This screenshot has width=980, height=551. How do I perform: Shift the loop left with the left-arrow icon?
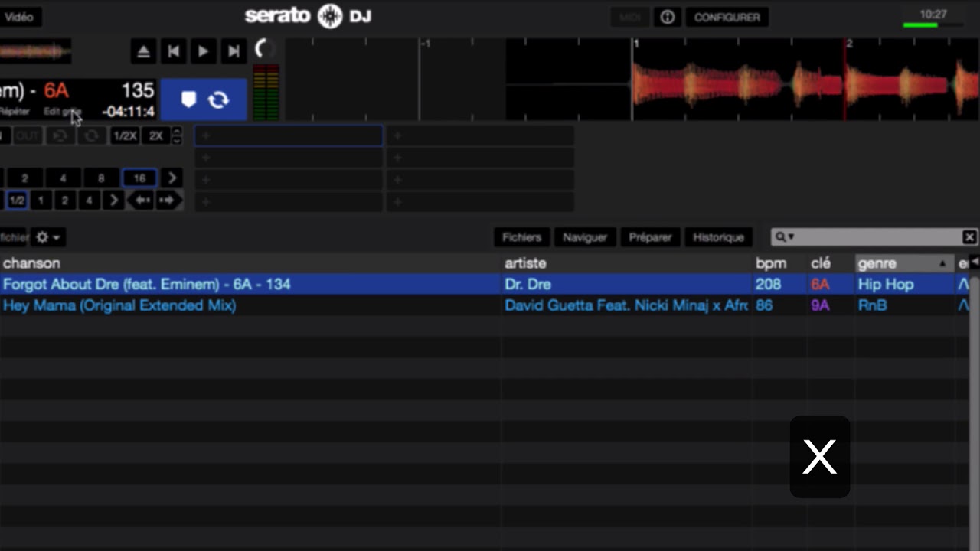141,201
